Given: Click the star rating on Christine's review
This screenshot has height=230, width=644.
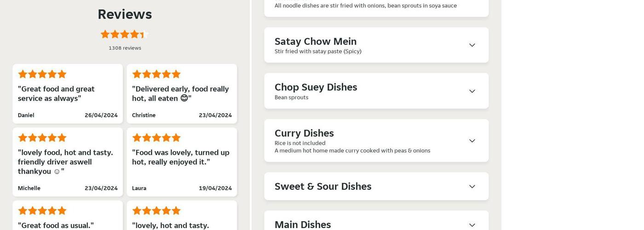Looking at the screenshot, I should (156, 74).
